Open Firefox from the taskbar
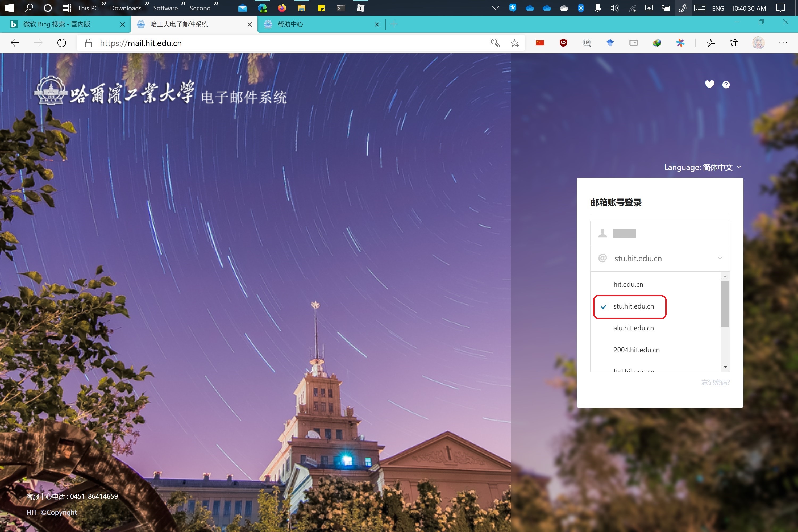798x532 pixels. tap(282, 8)
